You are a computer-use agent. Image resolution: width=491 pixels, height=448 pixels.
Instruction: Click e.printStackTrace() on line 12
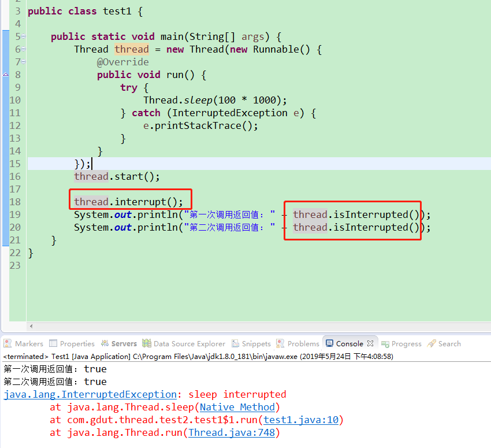point(200,125)
